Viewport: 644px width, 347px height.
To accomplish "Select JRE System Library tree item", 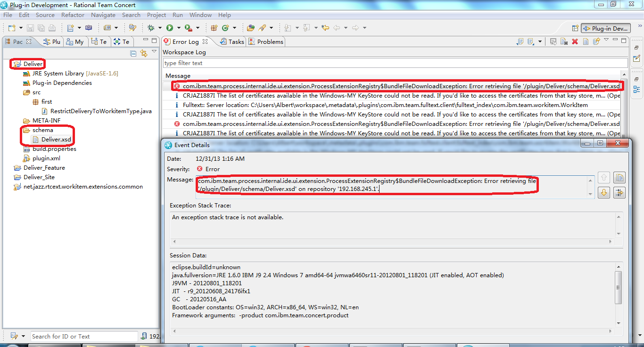I will tap(71, 73).
